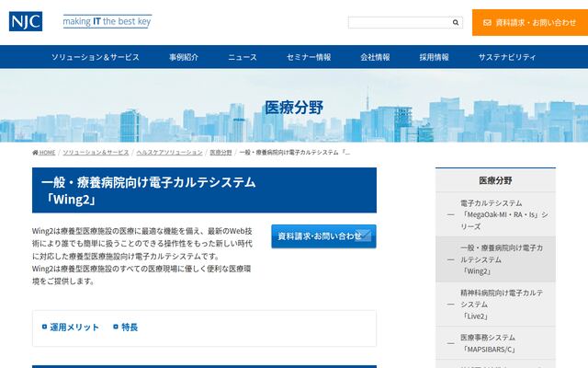Click the 'making IT the best key' tagline
This screenshot has width=588, height=368.
click(x=107, y=21)
